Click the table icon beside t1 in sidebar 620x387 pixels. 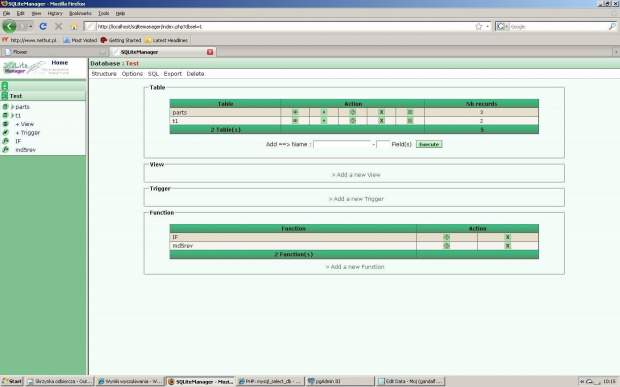(x=5, y=115)
